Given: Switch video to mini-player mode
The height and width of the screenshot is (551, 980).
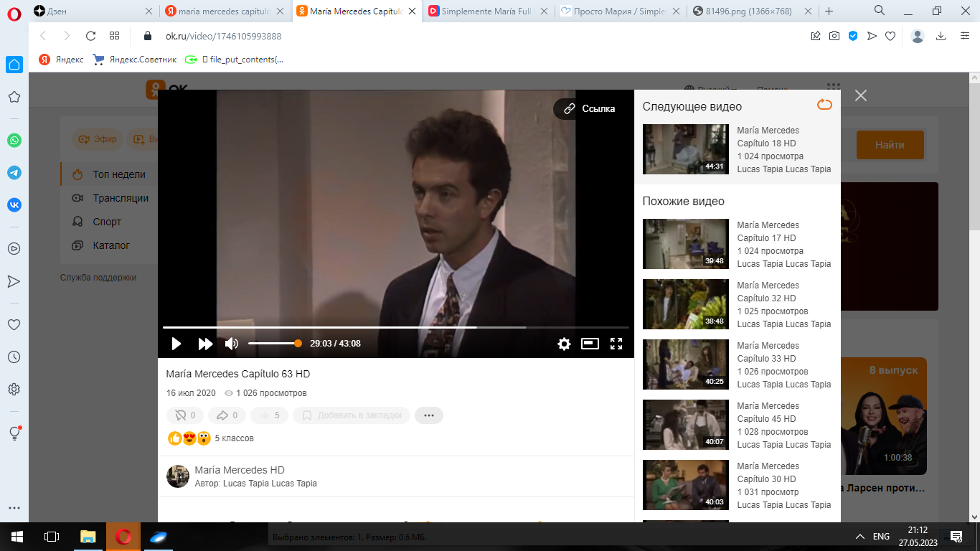Looking at the screenshot, I should (590, 344).
